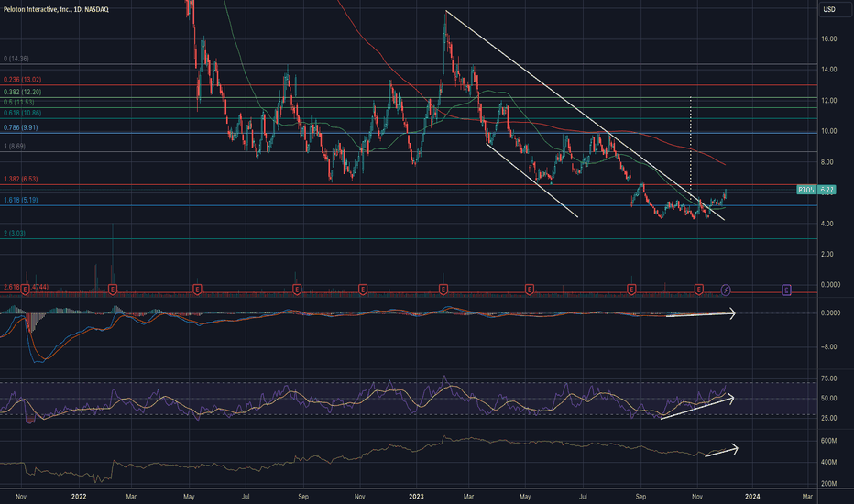Image resolution: width=854 pixels, height=504 pixels.
Task: Select the Fib label 0.236 (13.02)
Action: [x=22, y=80]
